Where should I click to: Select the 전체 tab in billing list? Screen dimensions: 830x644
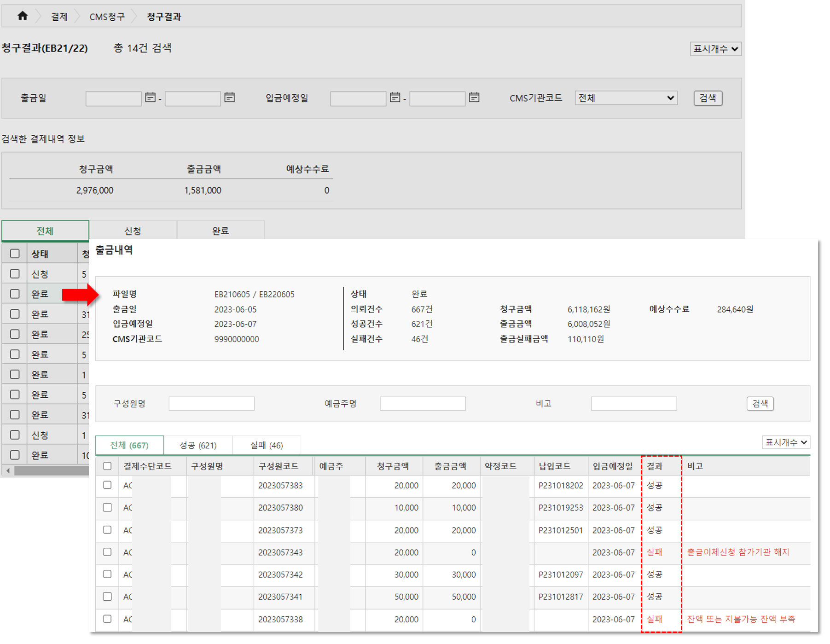[45, 231]
